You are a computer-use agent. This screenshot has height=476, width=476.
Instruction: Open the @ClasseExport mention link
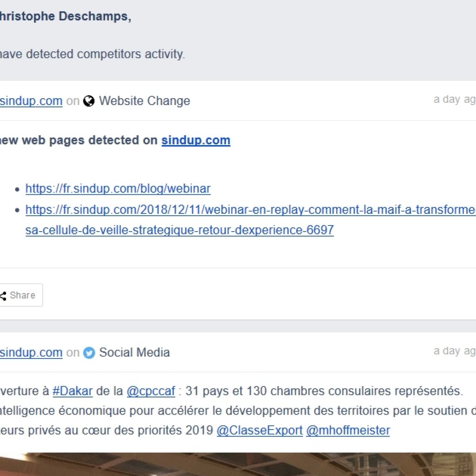click(x=259, y=430)
